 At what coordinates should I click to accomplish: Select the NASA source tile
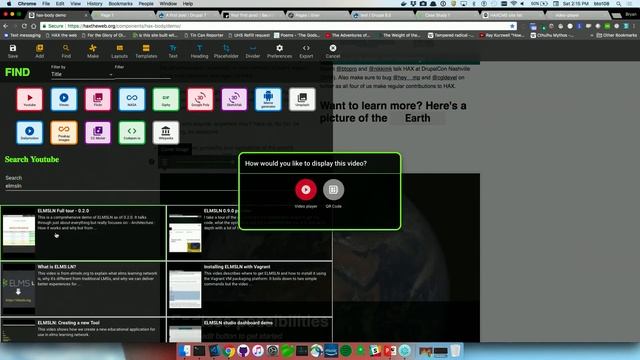[x=132, y=99]
